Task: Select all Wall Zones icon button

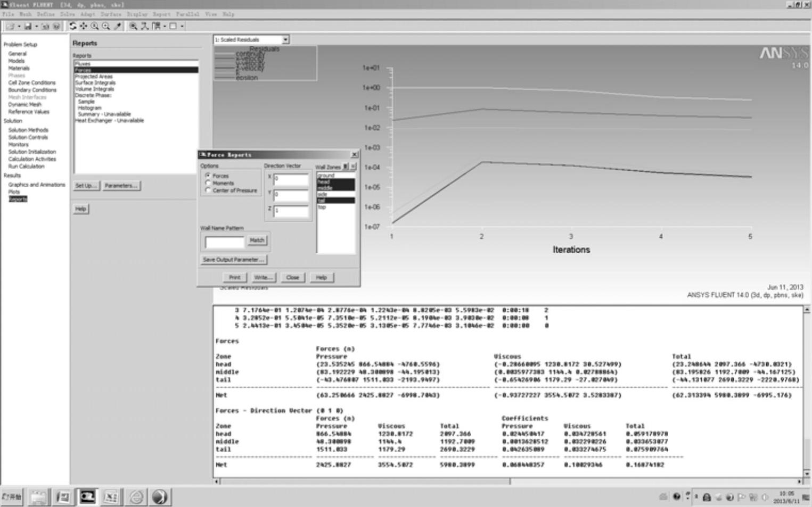Action: [346, 167]
